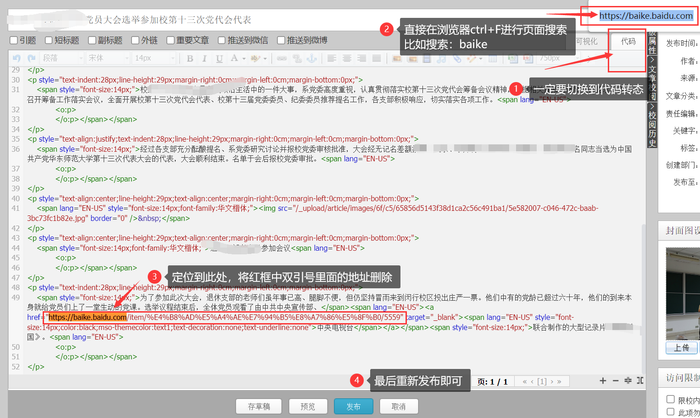Click the remove link icon

pos(297,59)
